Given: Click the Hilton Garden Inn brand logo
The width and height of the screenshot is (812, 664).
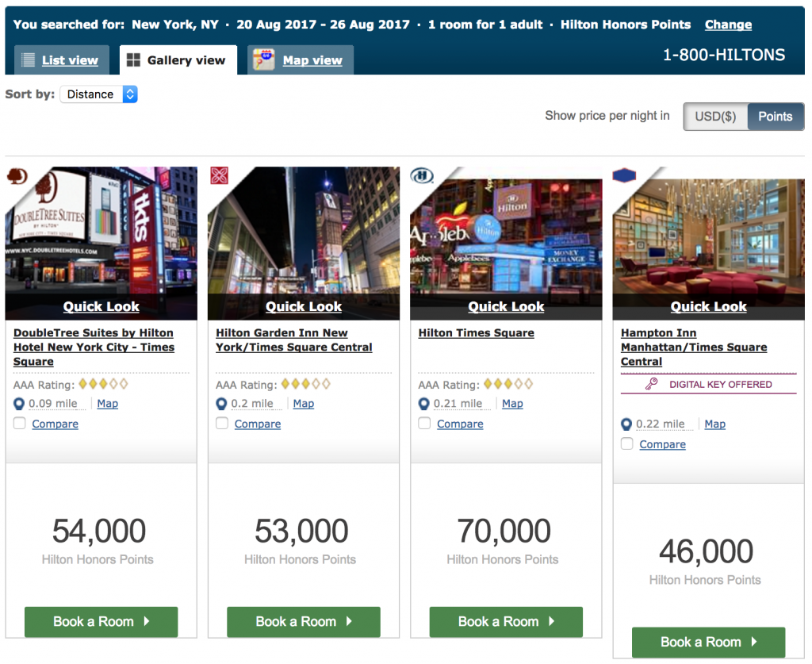Looking at the screenshot, I should pos(219,175).
